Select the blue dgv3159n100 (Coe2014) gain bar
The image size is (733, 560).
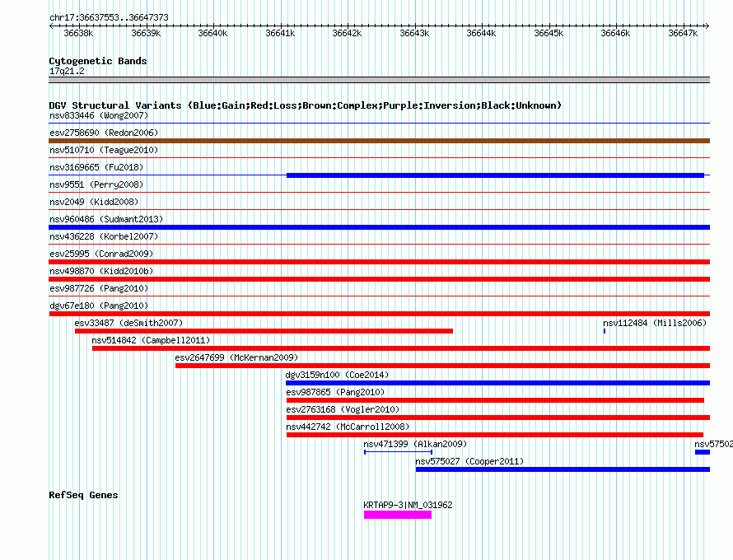(497, 383)
